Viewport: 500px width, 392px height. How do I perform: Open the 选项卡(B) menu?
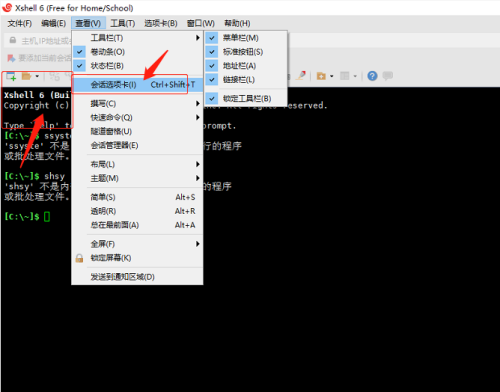click(161, 23)
